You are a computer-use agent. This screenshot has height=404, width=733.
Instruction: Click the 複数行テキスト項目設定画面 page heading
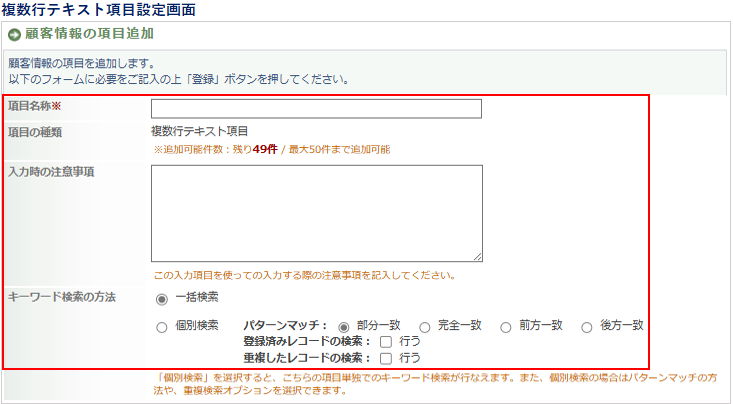pos(99,9)
